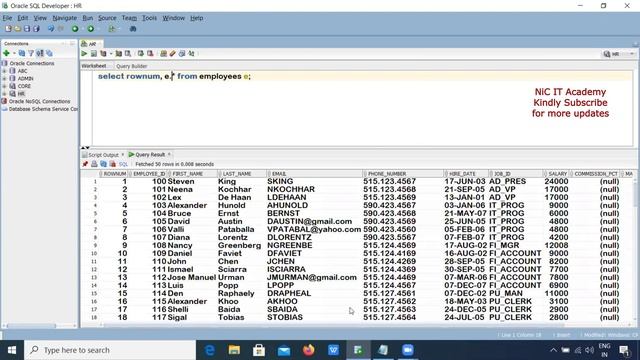Open the HR connection selector dropdown at top right
This screenshot has width=640, height=360.
[x=632, y=54]
